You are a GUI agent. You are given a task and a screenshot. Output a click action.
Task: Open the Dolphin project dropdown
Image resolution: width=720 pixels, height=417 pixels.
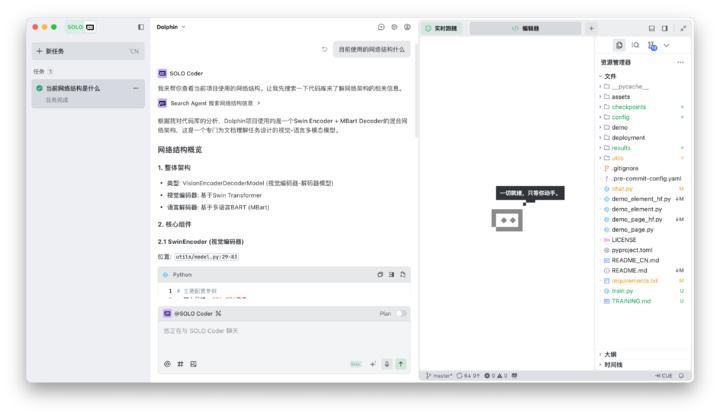click(x=171, y=27)
